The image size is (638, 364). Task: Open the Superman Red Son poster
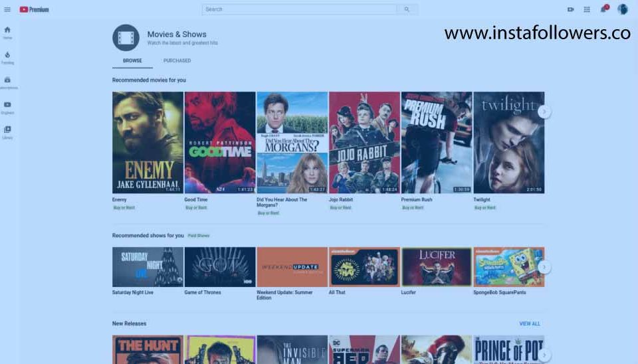364,350
